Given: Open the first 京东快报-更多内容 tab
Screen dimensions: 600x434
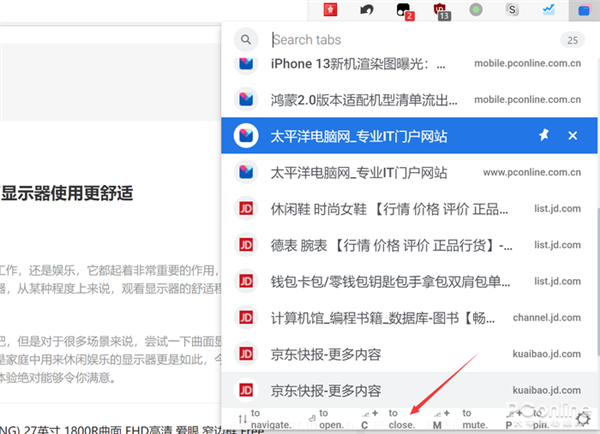Looking at the screenshot, I should [x=409, y=354].
